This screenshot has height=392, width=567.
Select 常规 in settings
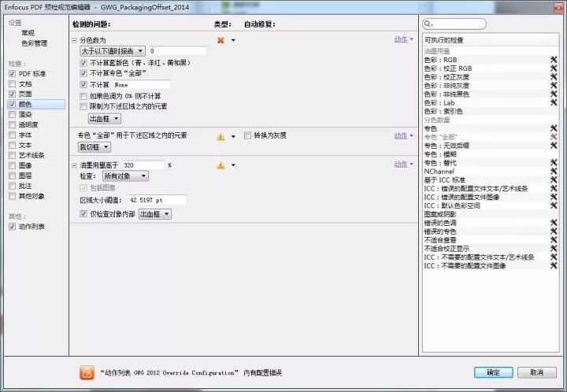pyautogui.click(x=28, y=33)
